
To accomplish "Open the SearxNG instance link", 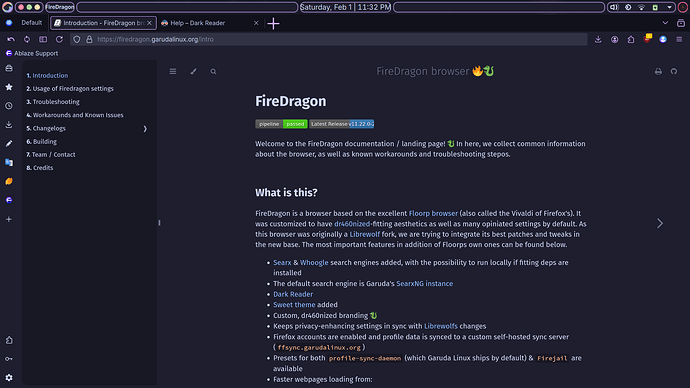I will point(424,284).
